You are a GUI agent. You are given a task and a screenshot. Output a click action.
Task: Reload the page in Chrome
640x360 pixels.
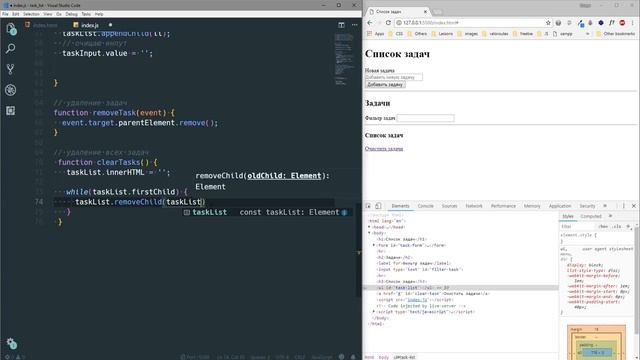click(388, 23)
